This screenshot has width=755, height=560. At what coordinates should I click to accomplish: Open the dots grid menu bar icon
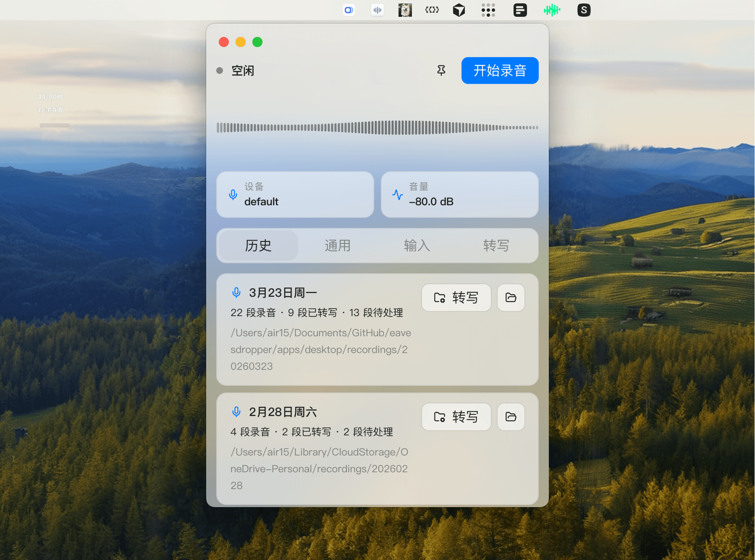(x=488, y=10)
